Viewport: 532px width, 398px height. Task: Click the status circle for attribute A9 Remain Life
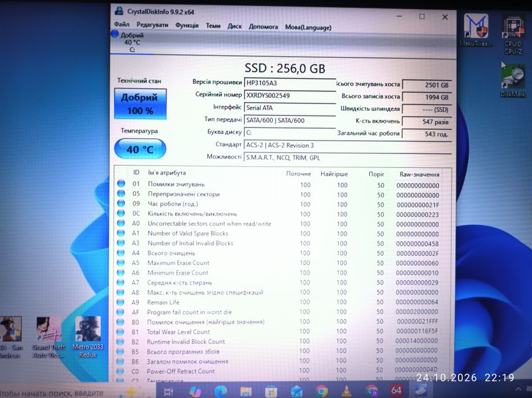point(121,302)
